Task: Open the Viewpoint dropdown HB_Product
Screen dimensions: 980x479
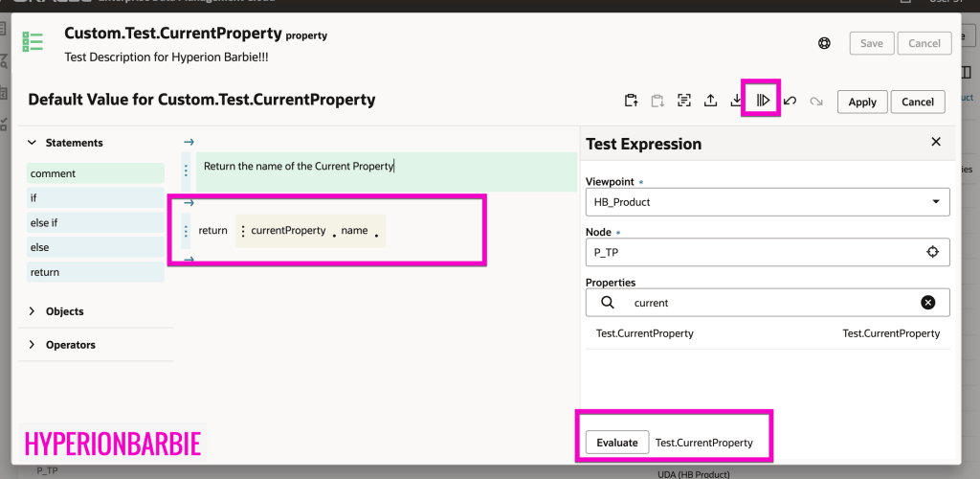Action: (x=767, y=202)
